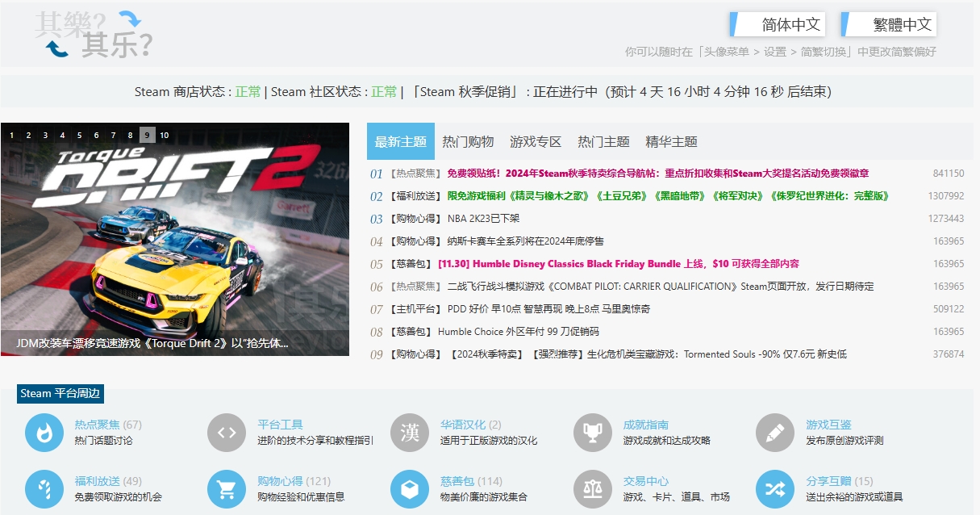Show carousel slide 5

[x=79, y=135]
